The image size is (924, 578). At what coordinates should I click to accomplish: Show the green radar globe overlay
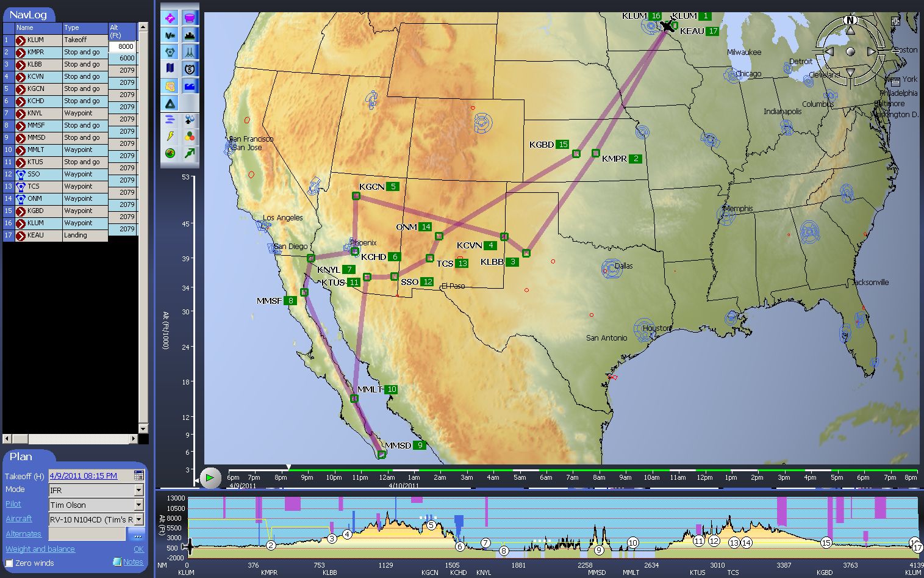[x=170, y=153]
